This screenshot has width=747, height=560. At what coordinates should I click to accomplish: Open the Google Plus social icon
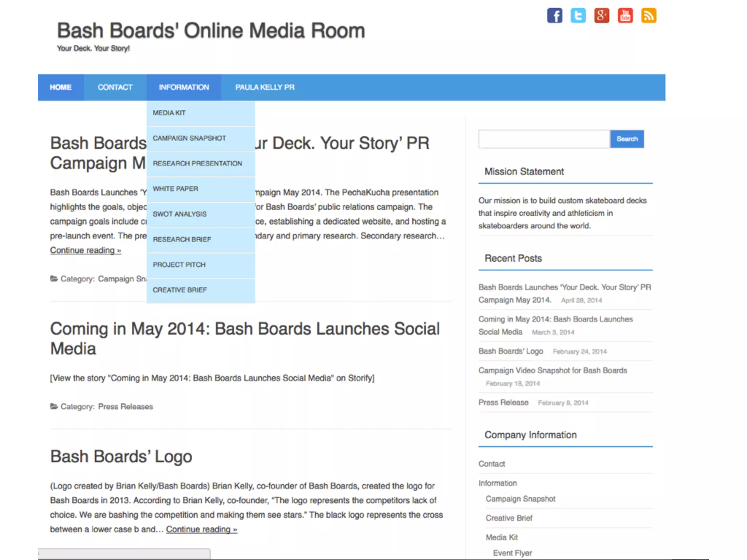tap(601, 16)
